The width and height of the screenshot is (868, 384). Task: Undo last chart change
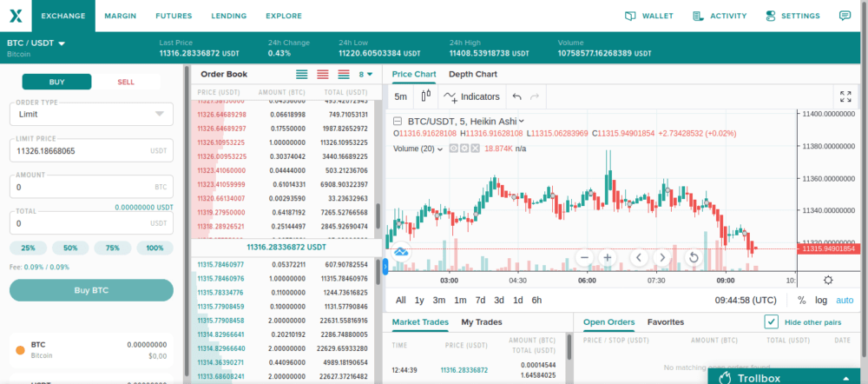(x=517, y=96)
